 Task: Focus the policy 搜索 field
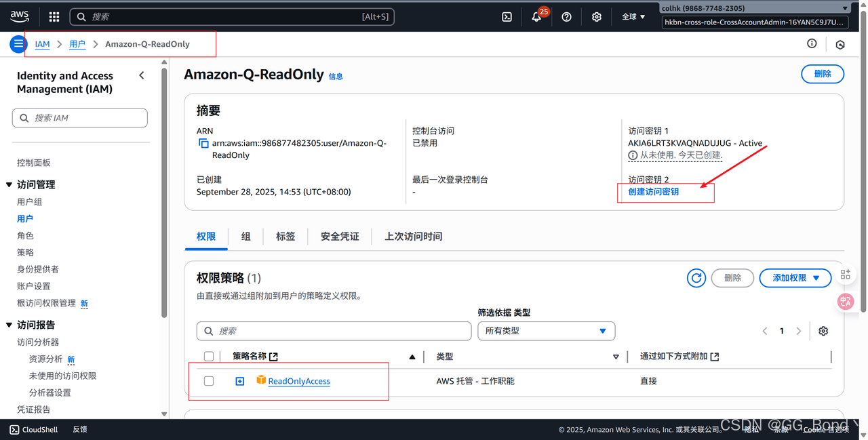click(x=334, y=331)
